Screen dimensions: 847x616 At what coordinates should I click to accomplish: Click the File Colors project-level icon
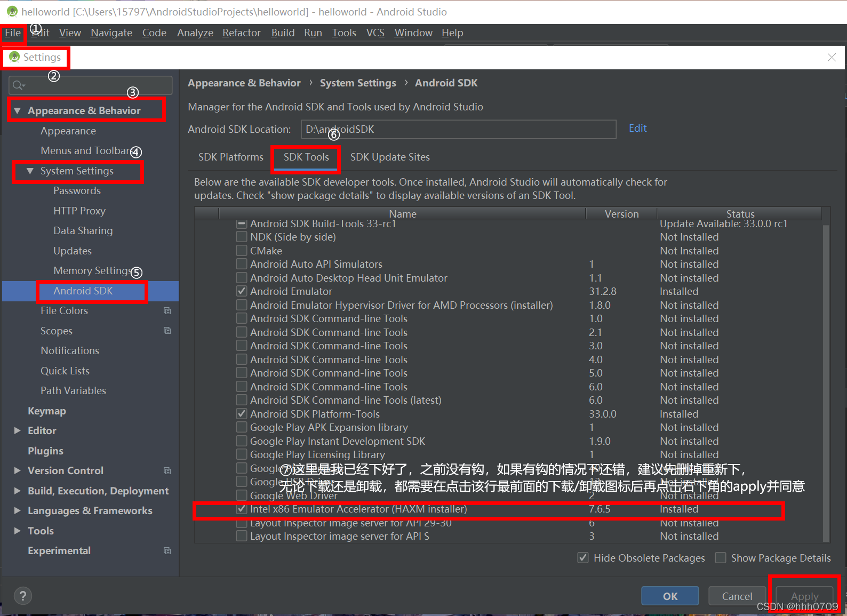click(167, 310)
